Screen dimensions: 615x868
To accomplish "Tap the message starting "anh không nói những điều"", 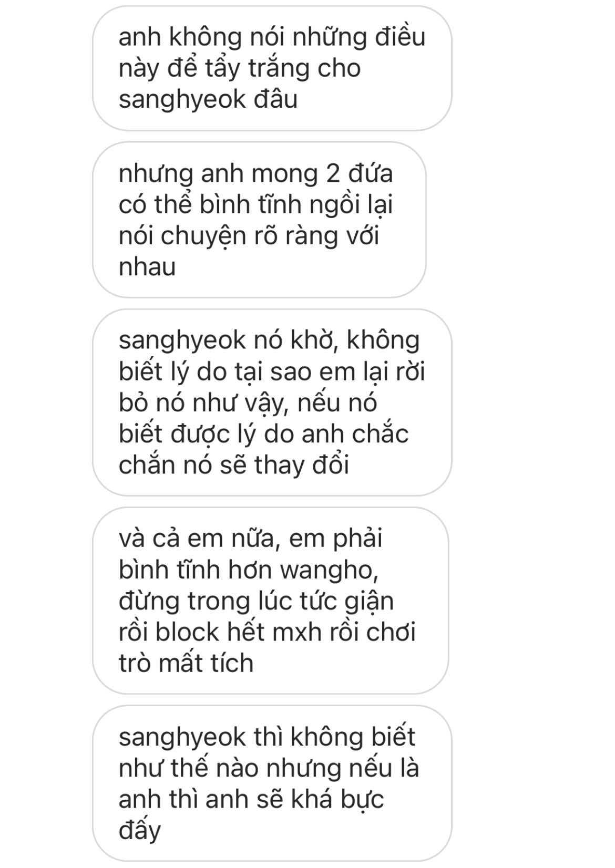I will click(x=272, y=68).
